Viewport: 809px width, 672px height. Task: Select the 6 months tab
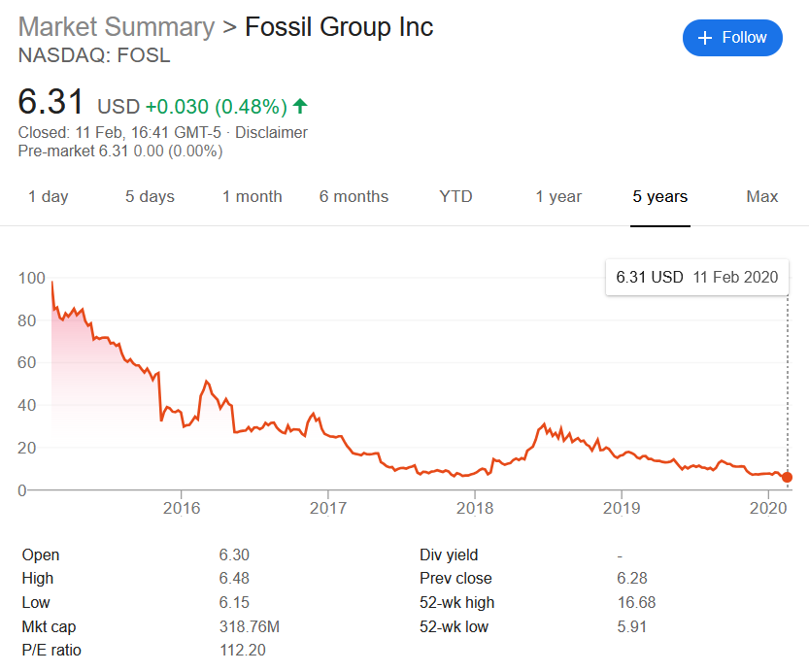click(354, 196)
